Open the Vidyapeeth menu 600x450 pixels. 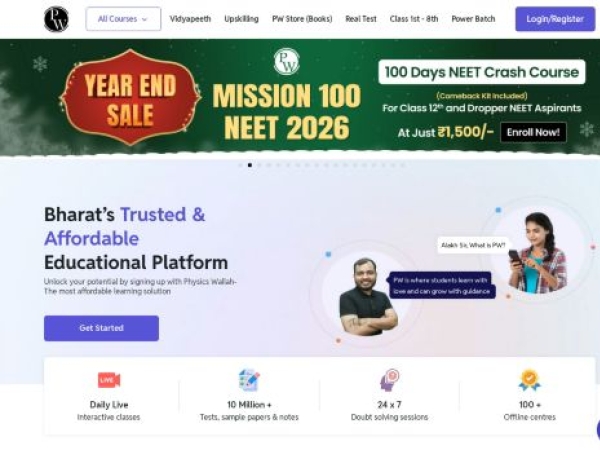(190, 19)
